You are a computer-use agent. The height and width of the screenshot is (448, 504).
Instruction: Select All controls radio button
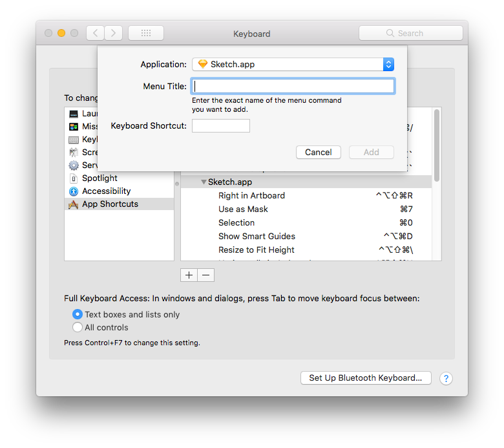(77, 327)
